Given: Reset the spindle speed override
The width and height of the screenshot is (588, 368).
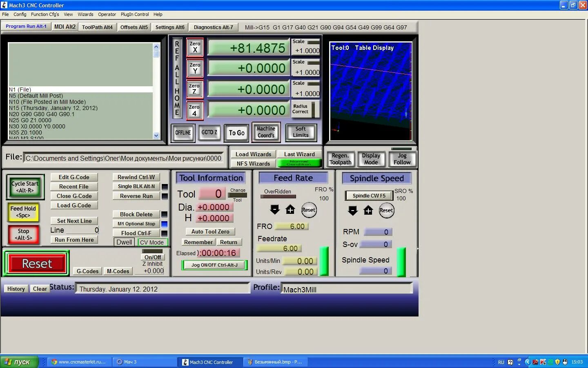Looking at the screenshot, I should (x=386, y=211).
